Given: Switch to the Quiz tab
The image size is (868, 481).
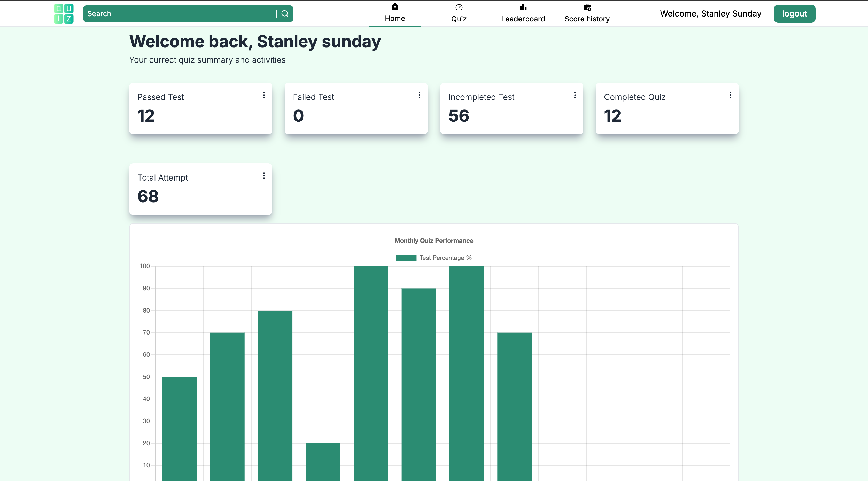Looking at the screenshot, I should (x=459, y=19).
